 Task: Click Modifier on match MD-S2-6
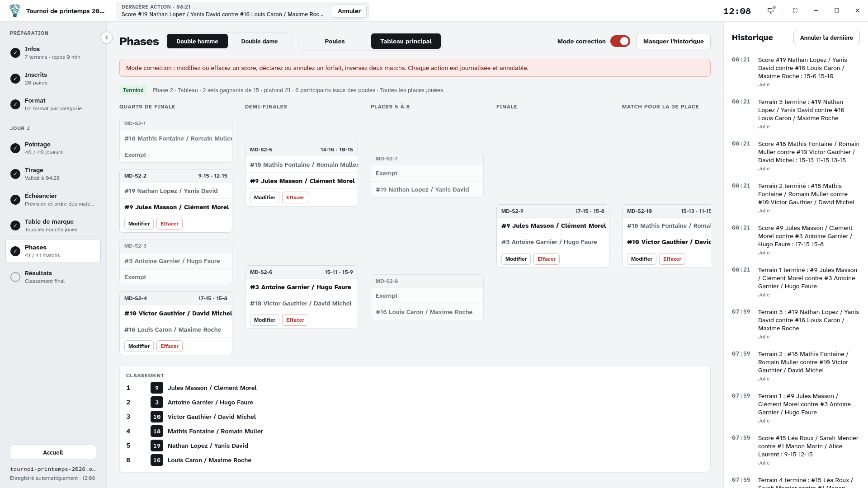(x=264, y=320)
